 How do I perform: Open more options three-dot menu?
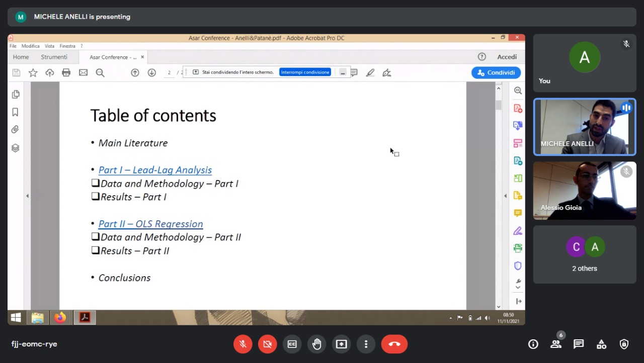(x=366, y=344)
